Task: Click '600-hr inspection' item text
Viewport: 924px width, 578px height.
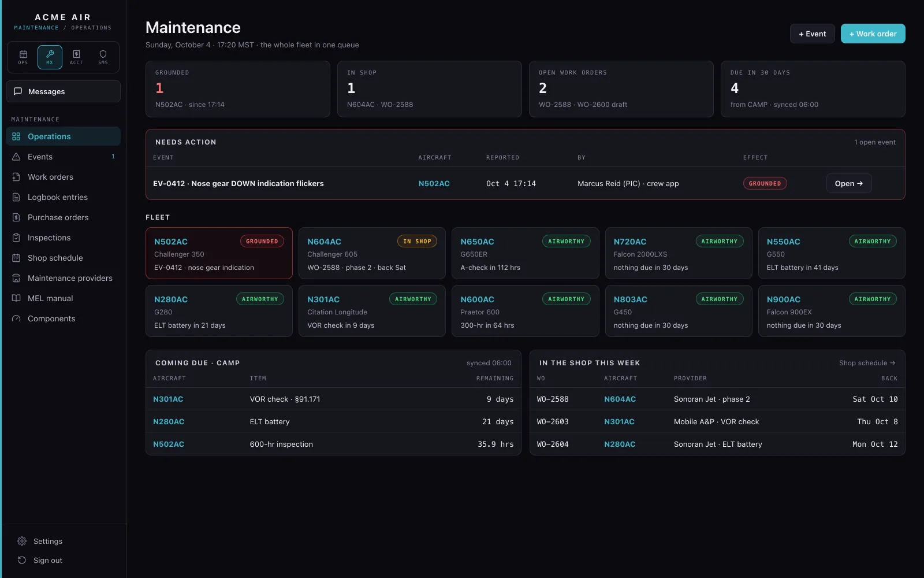Action: [x=281, y=444]
